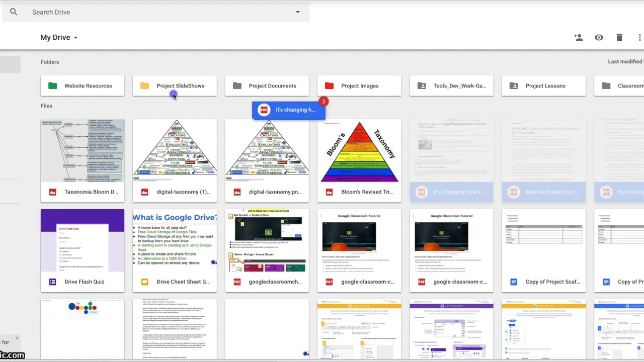644x362 pixels.
Task: Click the Drive Cheet Sheet G... file name
Action: pos(183,282)
